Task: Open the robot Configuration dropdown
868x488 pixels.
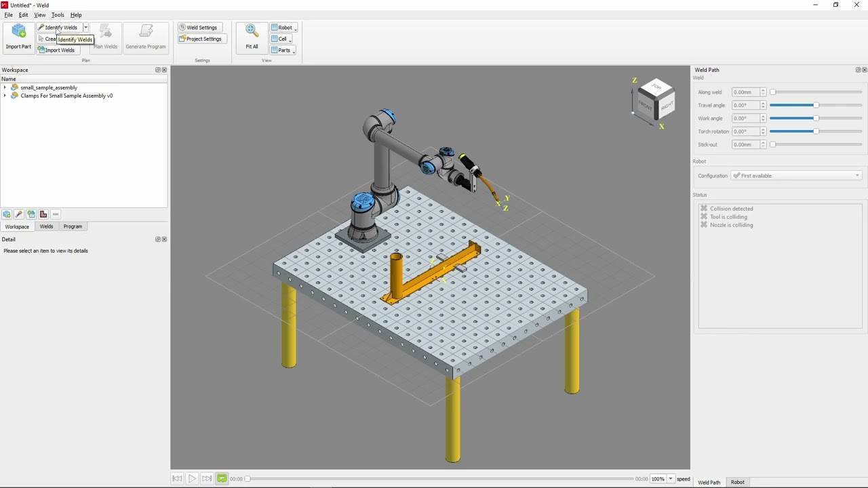Action: tap(796, 176)
